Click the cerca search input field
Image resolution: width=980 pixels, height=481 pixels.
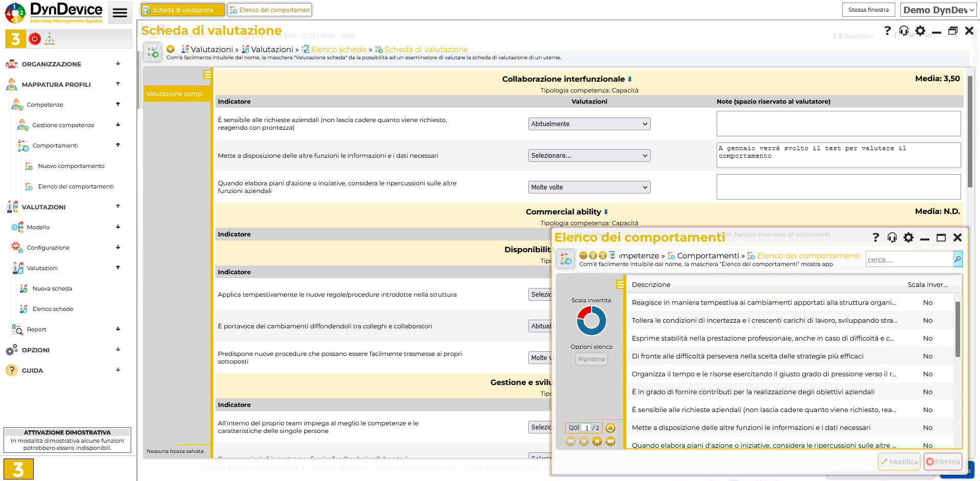[909, 260]
